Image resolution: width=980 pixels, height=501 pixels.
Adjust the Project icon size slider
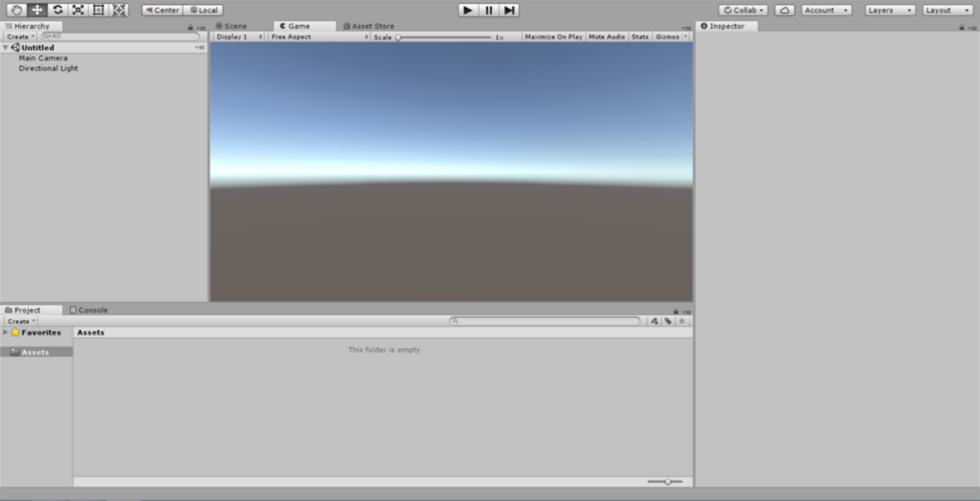pyautogui.click(x=664, y=481)
